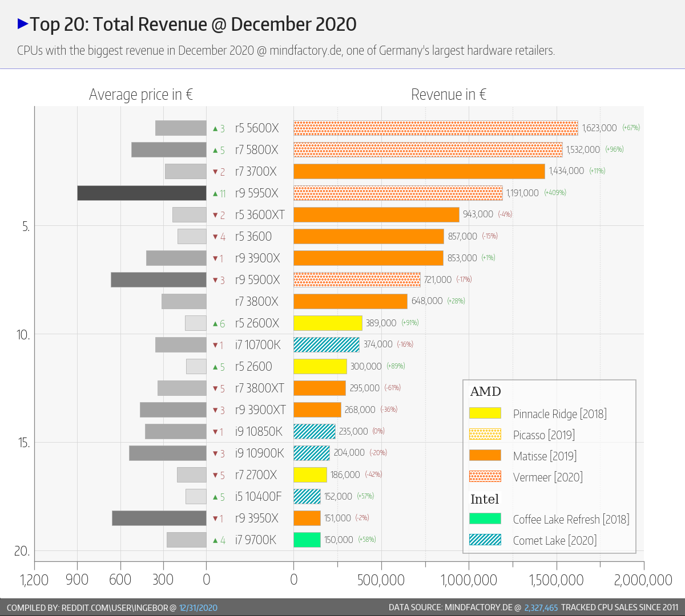Screen dimensions: 685x616
Task: Click the r7 3800X CPU label
Action: 257,301
